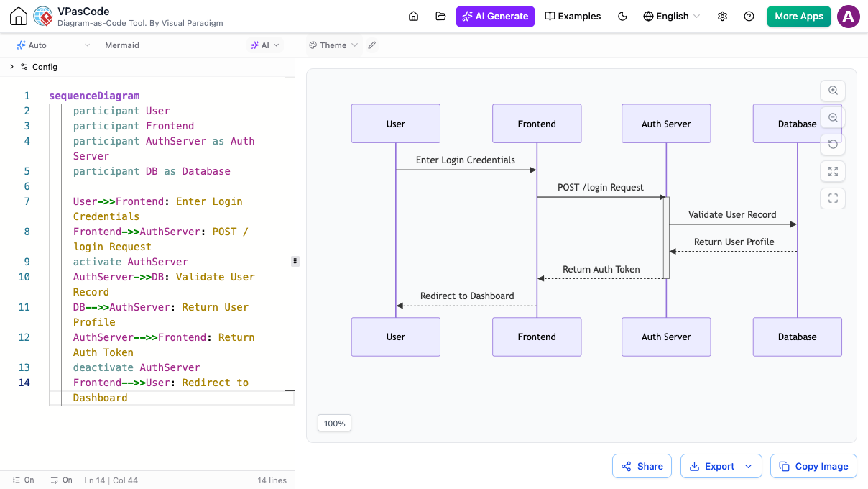Image resolution: width=868 pixels, height=489 pixels.
Task: Open the user avatar A
Action: tap(849, 16)
